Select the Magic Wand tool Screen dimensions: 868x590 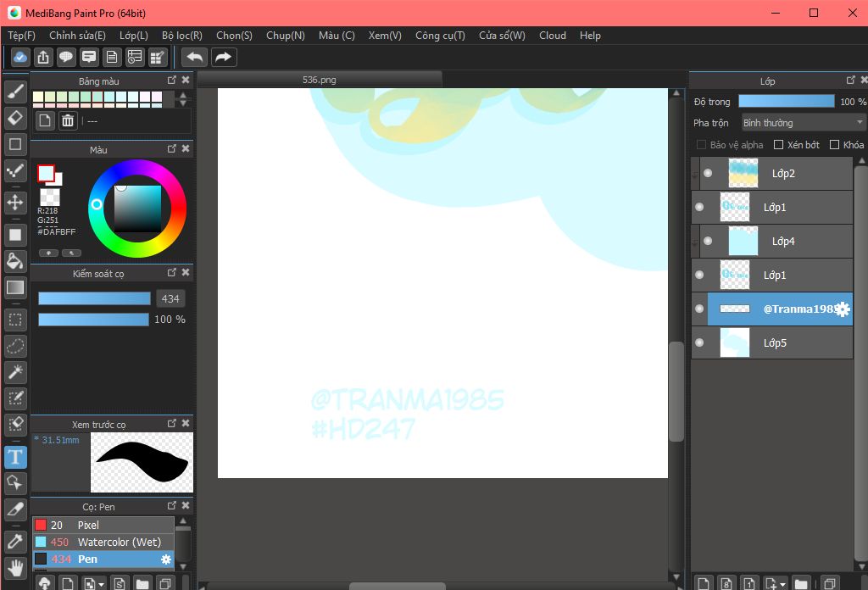tap(15, 372)
